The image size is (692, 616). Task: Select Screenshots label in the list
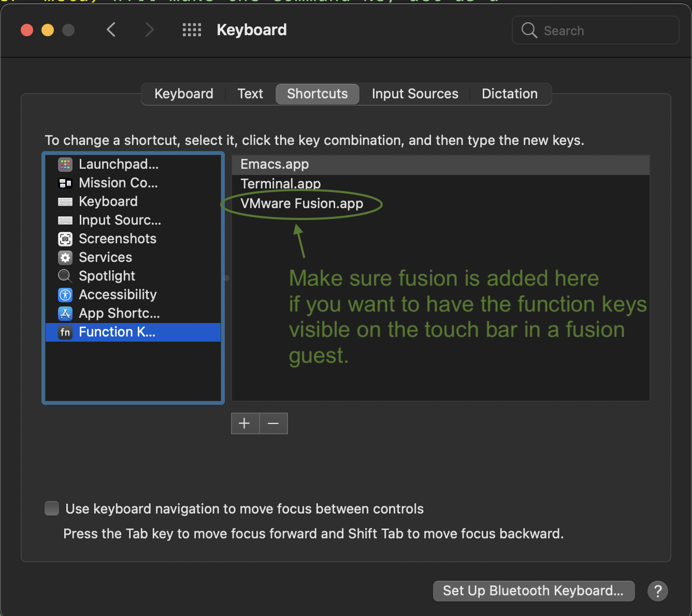pos(118,239)
